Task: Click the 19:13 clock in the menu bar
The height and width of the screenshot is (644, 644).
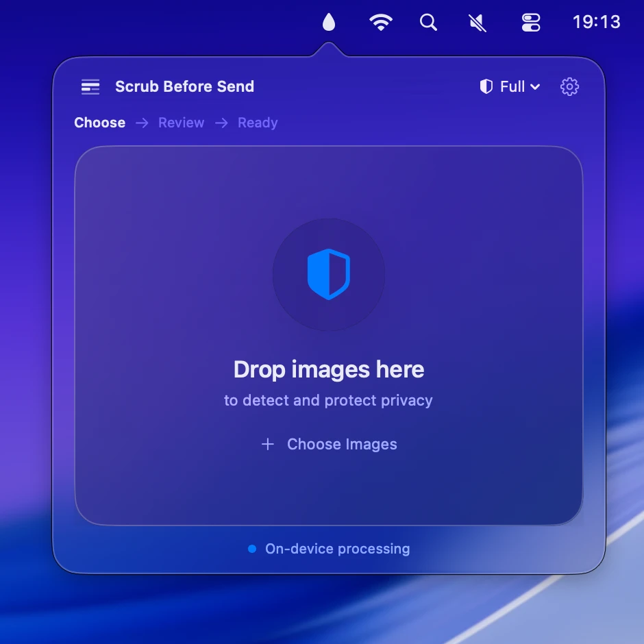Action: tap(596, 22)
